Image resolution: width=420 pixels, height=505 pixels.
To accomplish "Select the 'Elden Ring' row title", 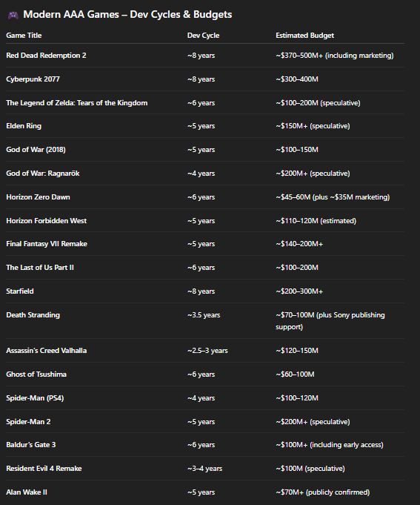I will tap(24, 126).
